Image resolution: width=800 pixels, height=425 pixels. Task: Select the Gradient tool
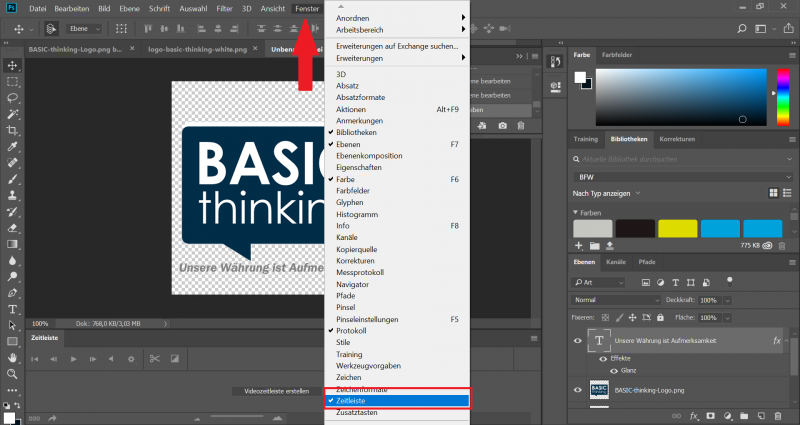coord(12,244)
